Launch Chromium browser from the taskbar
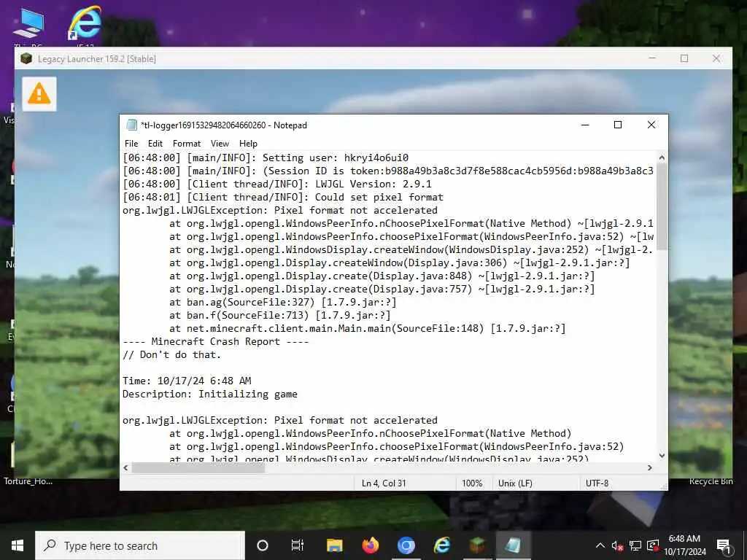Viewport: 747px width, 560px height. (406, 545)
